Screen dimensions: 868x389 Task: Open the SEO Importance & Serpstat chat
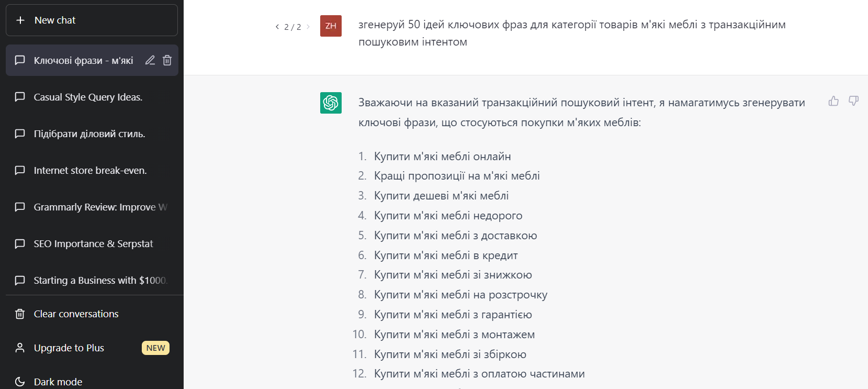(93, 243)
